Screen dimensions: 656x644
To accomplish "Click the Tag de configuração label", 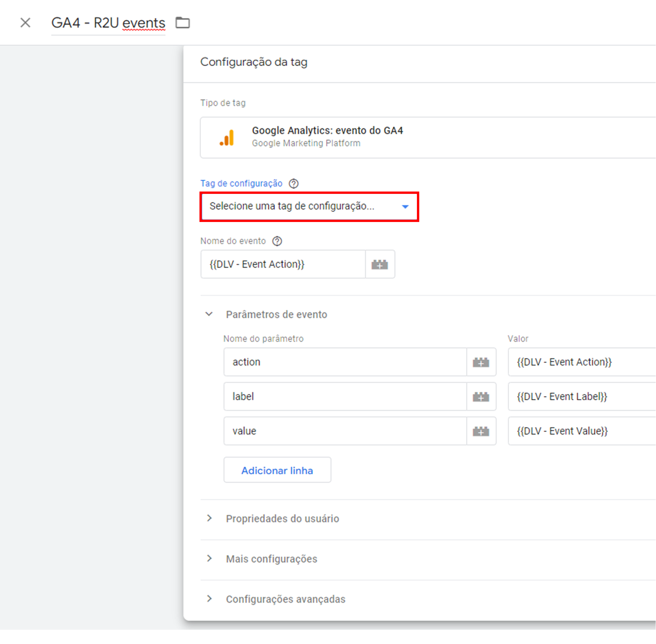I will pyautogui.click(x=241, y=184).
